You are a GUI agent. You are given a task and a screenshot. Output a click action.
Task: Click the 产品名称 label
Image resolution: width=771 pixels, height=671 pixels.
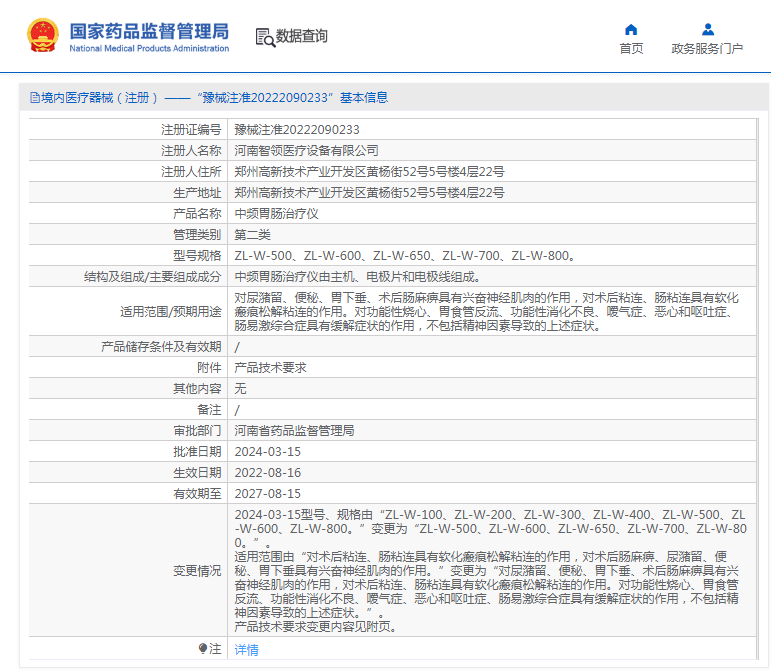[197, 214]
